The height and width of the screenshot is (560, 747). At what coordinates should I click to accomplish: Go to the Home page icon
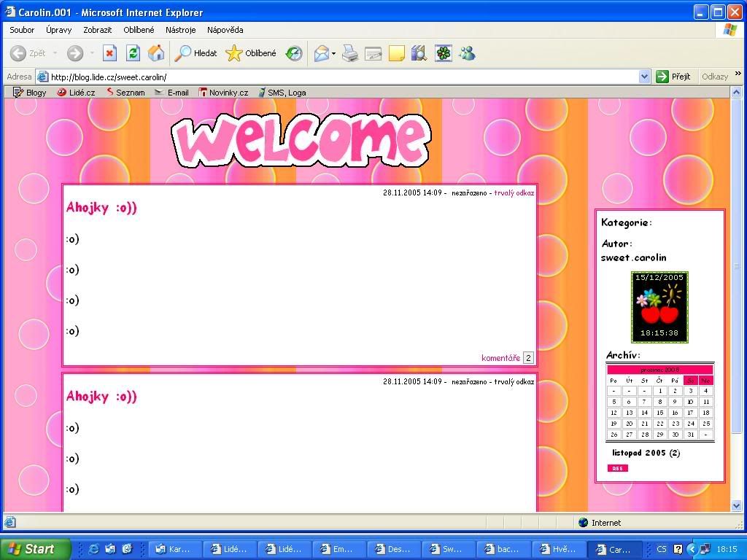click(156, 53)
